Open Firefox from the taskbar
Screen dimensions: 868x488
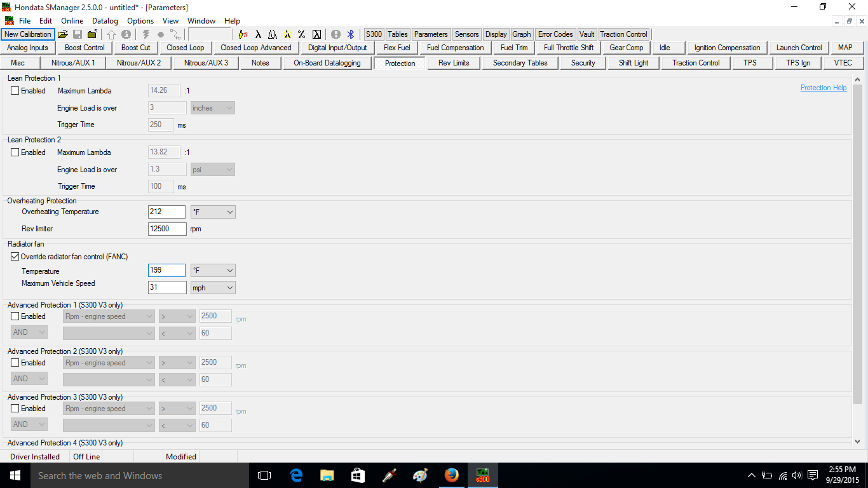pos(452,475)
